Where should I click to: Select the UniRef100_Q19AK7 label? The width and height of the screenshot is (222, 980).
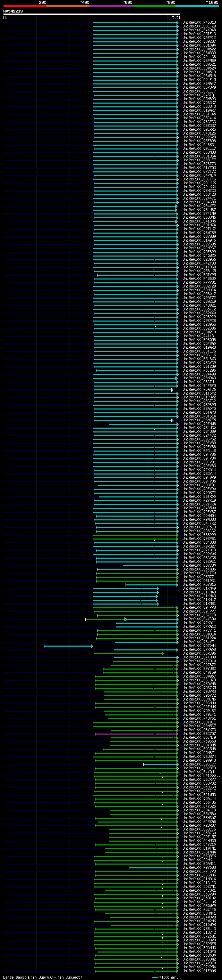199,110
